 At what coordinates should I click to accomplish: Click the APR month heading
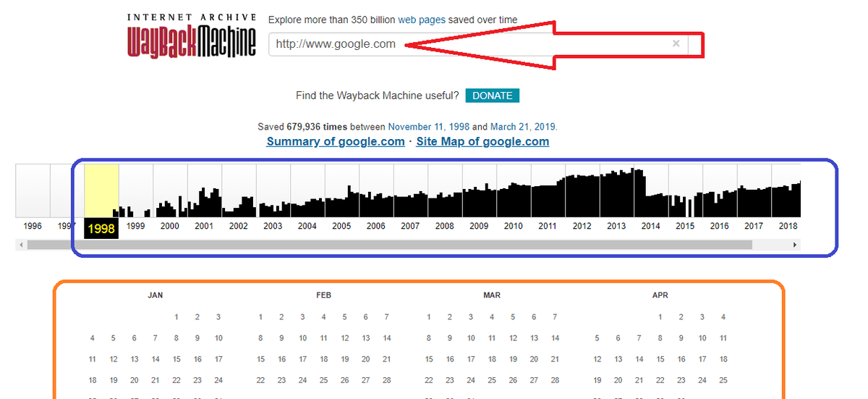(x=660, y=295)
